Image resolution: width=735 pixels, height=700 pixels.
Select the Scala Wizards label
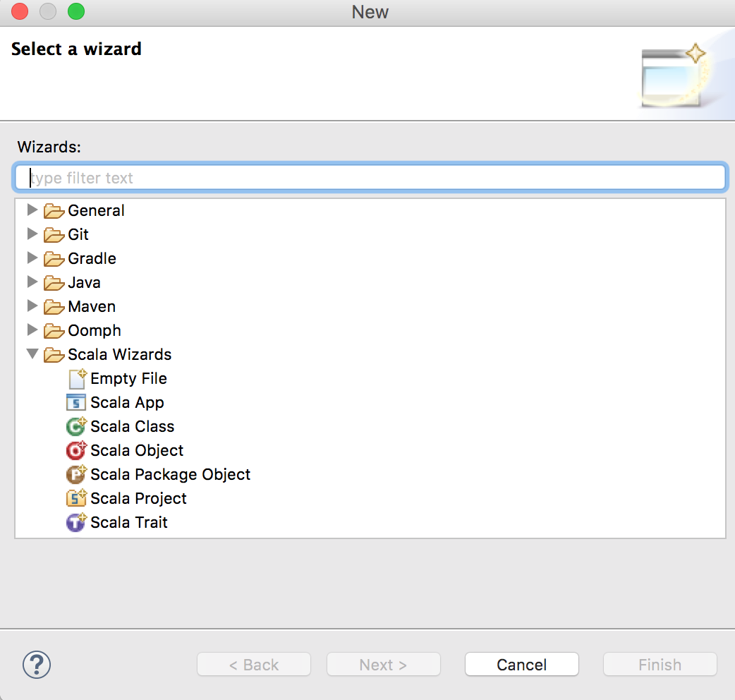click(119, 354)
